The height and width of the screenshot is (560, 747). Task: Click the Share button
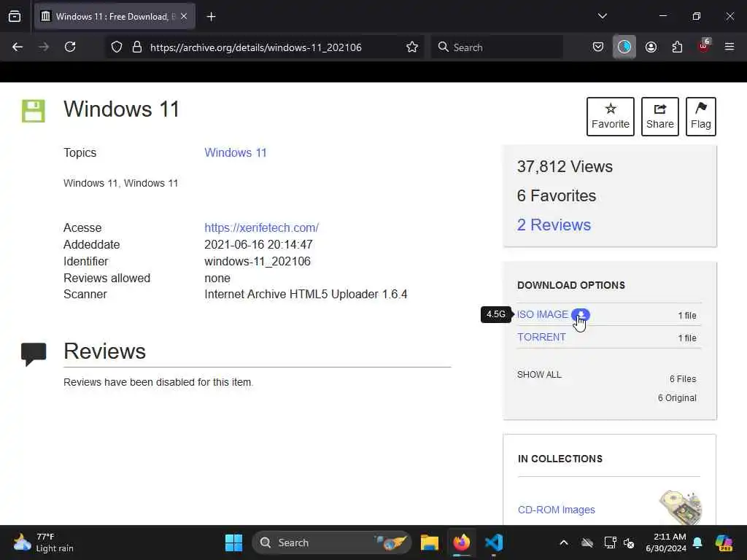coord(659,117)
